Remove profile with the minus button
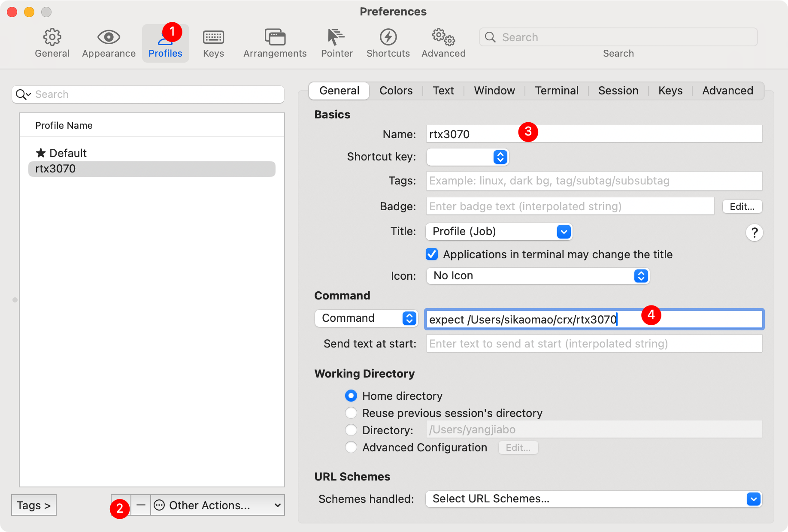788x532 pixels. point(141,505)
